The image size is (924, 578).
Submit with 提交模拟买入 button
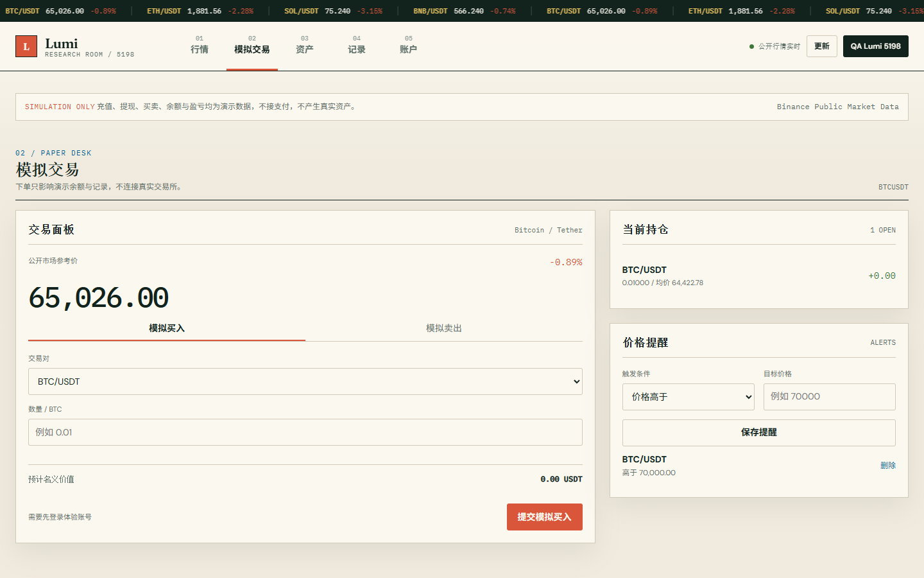(545, 517)
